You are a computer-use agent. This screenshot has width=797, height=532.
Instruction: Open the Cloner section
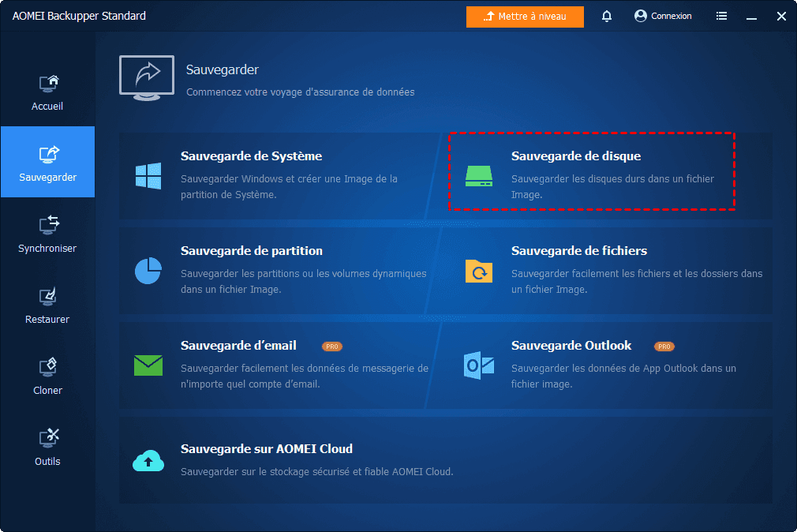(x=47, y=376)
